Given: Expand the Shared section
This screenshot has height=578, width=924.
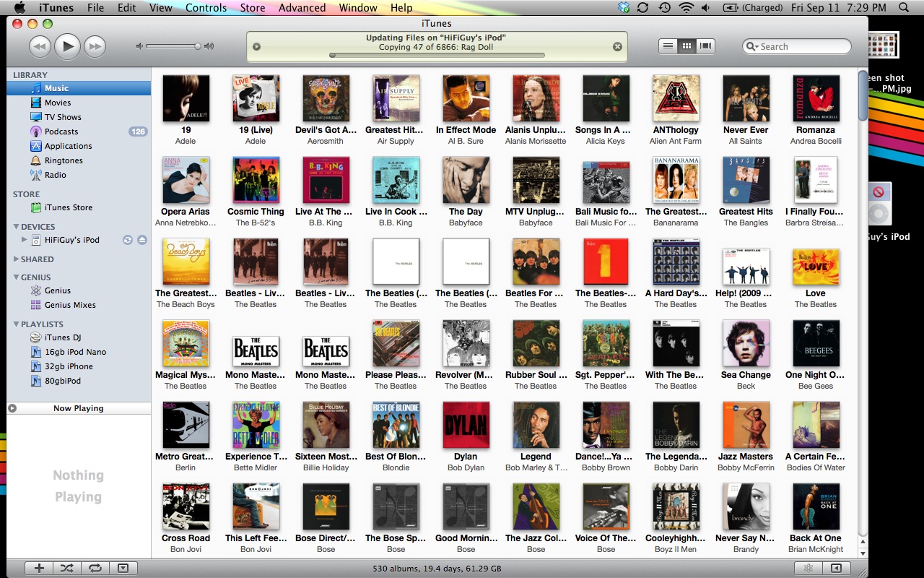Looking at the screenshot, I should click(x=16, y=259).
